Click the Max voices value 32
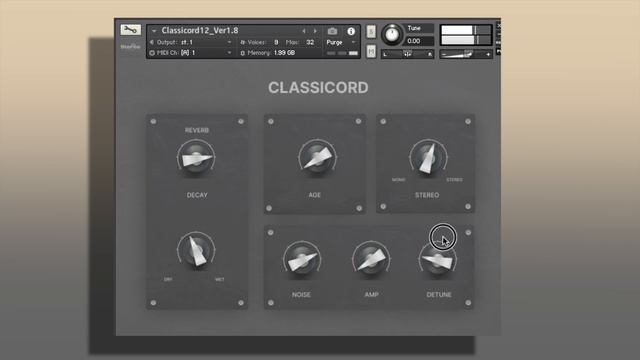Screen dimensions: 640x360 point(310,42)
